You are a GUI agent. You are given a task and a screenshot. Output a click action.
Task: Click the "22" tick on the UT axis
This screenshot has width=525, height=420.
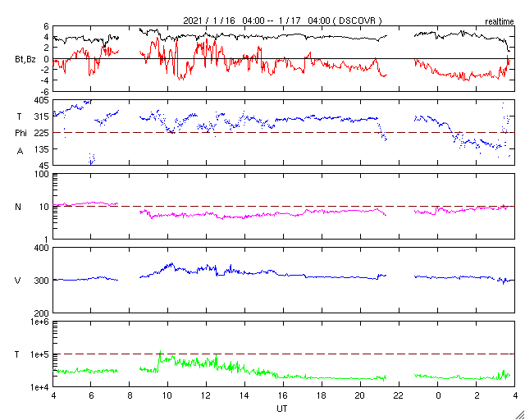[399, 396]
